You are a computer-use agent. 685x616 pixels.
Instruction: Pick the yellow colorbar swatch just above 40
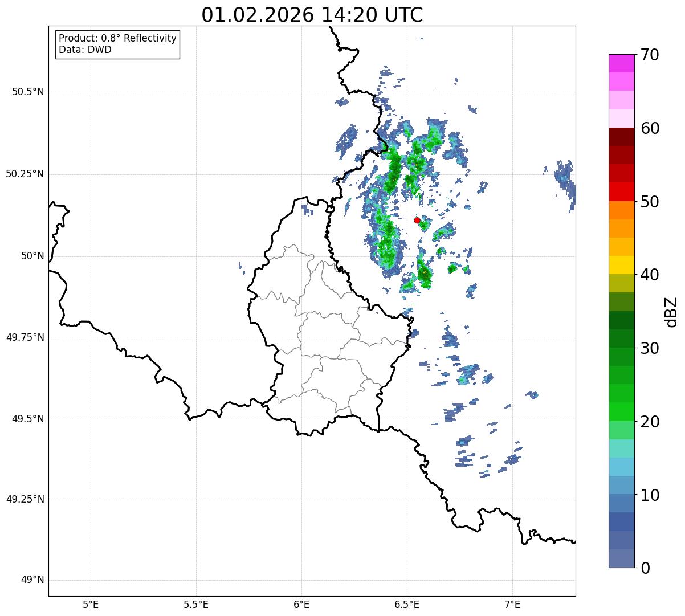pos(622,266)
